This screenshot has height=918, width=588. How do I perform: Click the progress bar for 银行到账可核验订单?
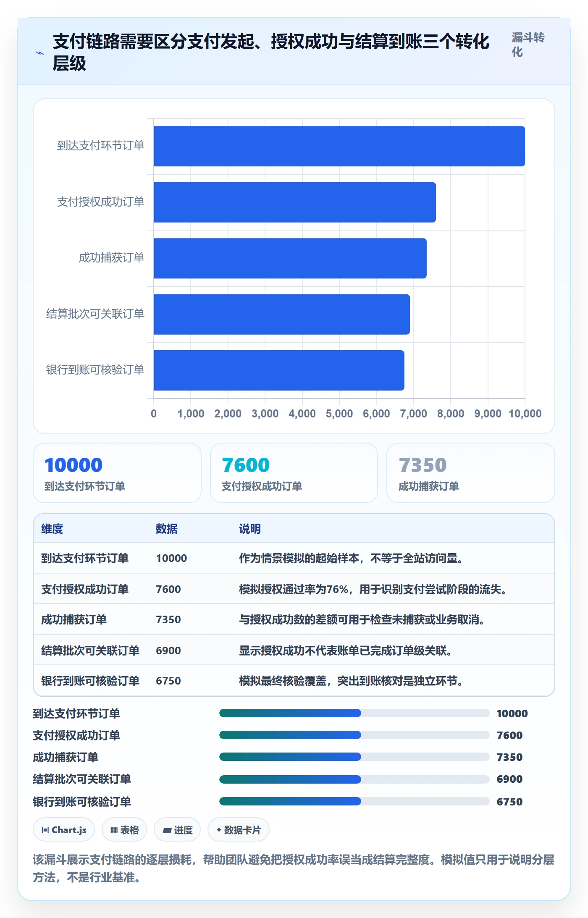point(354,801)
